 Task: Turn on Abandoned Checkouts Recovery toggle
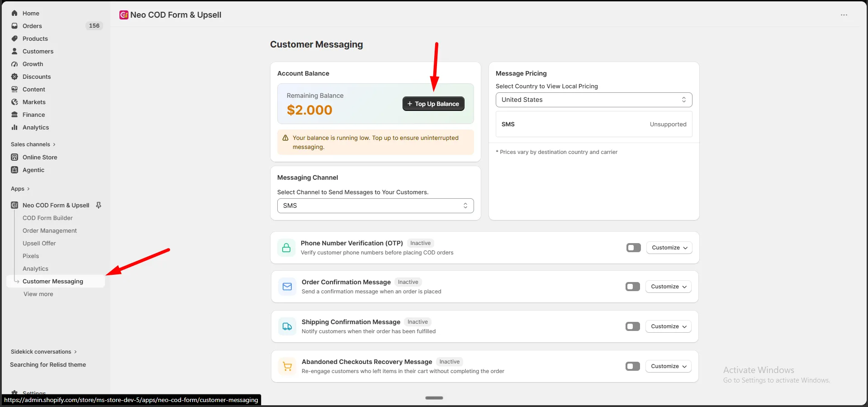coord(633,366)
